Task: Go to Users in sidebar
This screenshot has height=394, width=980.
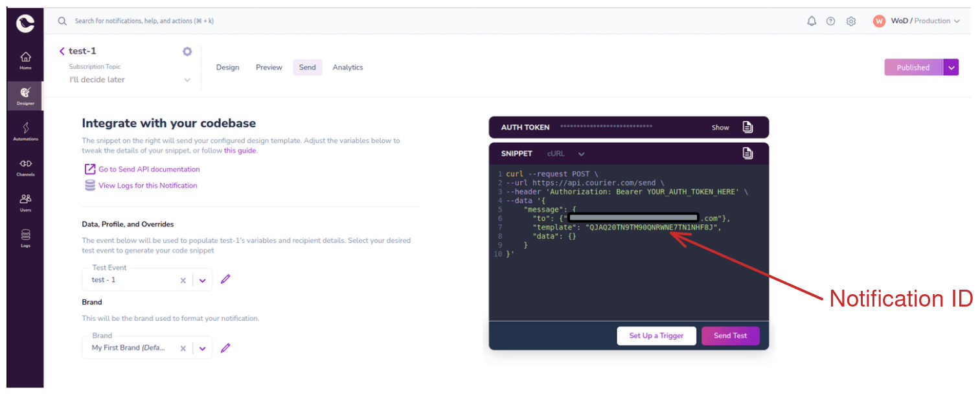Action: coord(26,202)
